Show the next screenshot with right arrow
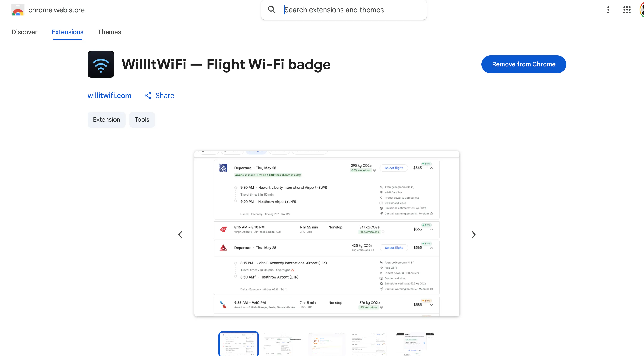The width and height of the screenshot is (644, 356). 473,235
